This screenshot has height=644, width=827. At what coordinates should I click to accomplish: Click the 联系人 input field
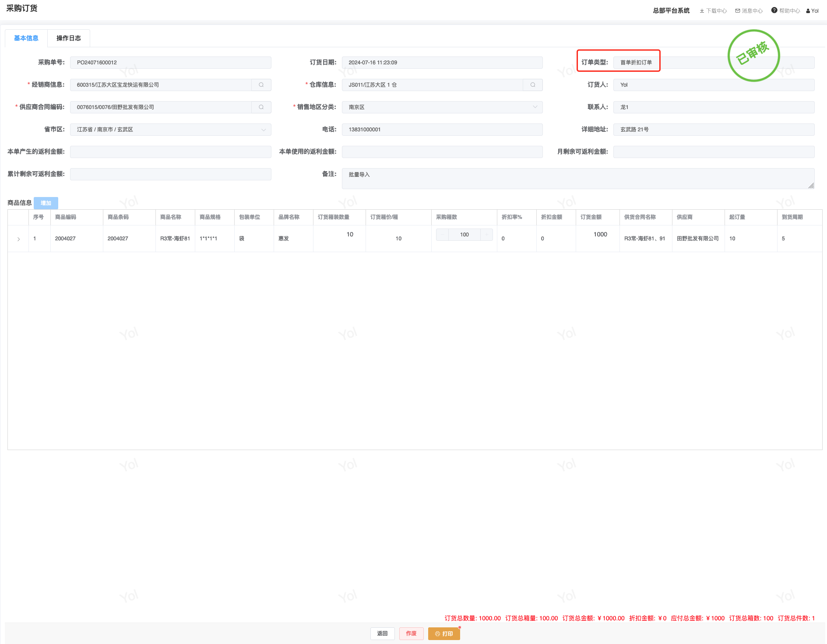(x=714, y=107)
